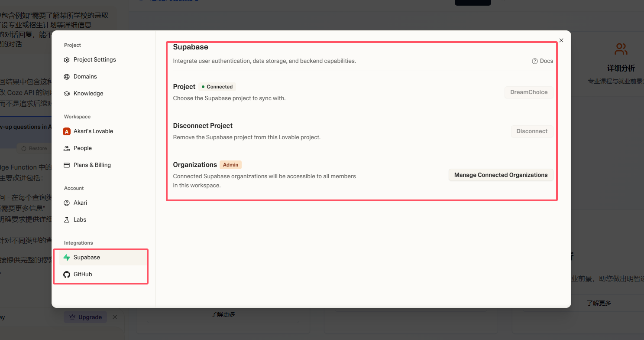This screenshot has height=340, width=644.
Task: Click the Supabase heading text
Action: point(191,47)
